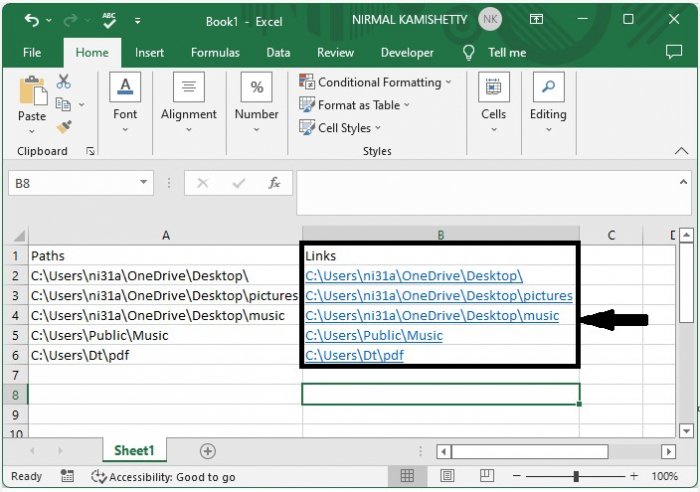The height and width of the screenshot is (492, 700).
Task: Collapse the ribbon with the chevron
Action: pos(681,151)
